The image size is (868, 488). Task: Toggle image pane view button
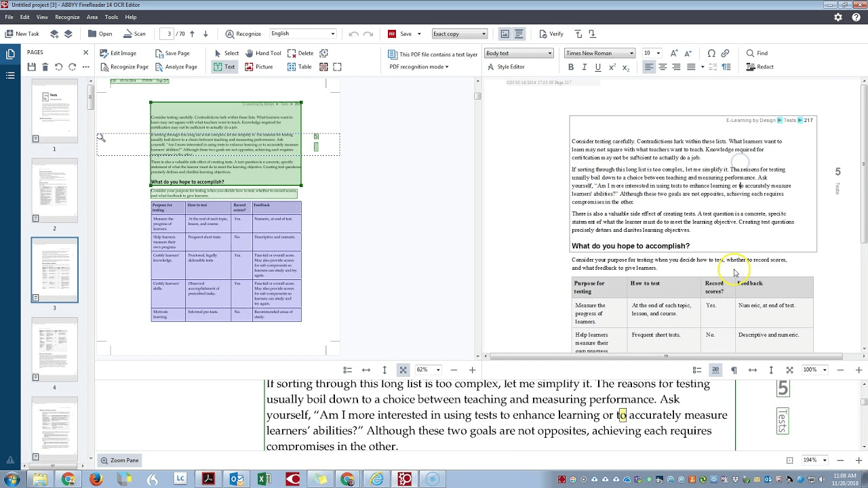pos(505,34)
